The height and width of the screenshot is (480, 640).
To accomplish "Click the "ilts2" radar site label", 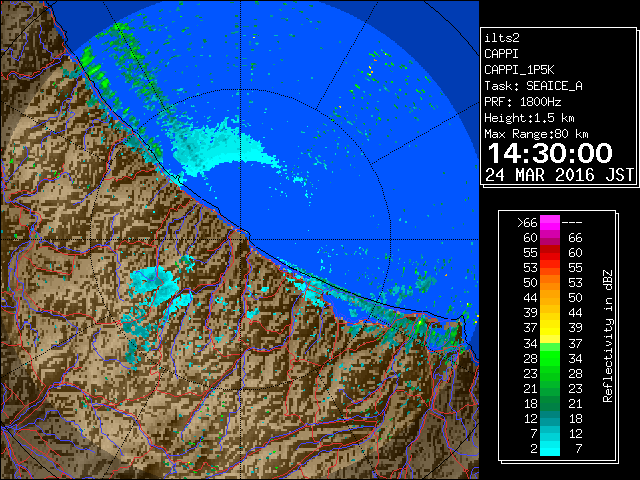I will [x=502, y=38].
